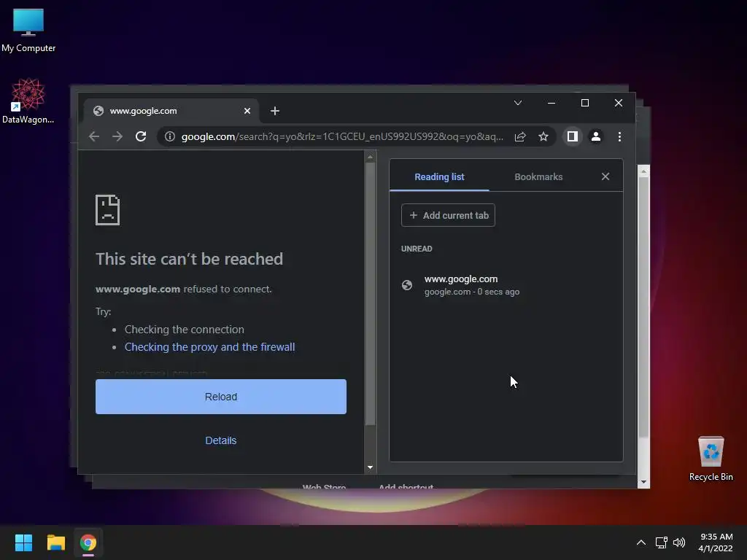Click the blue Reload button
The width and height of the screenshot is (747, 560).
point(221,397)
